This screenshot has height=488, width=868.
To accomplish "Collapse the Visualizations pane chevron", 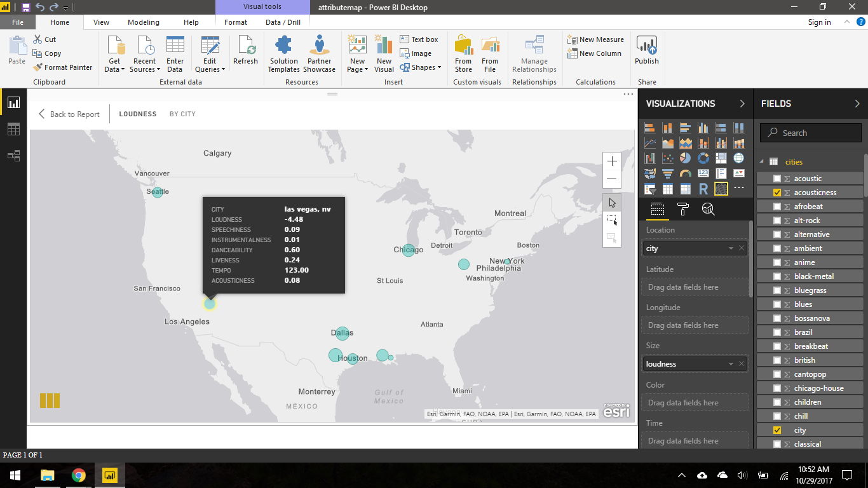I will pyautogui.click(x=742, y=104).
